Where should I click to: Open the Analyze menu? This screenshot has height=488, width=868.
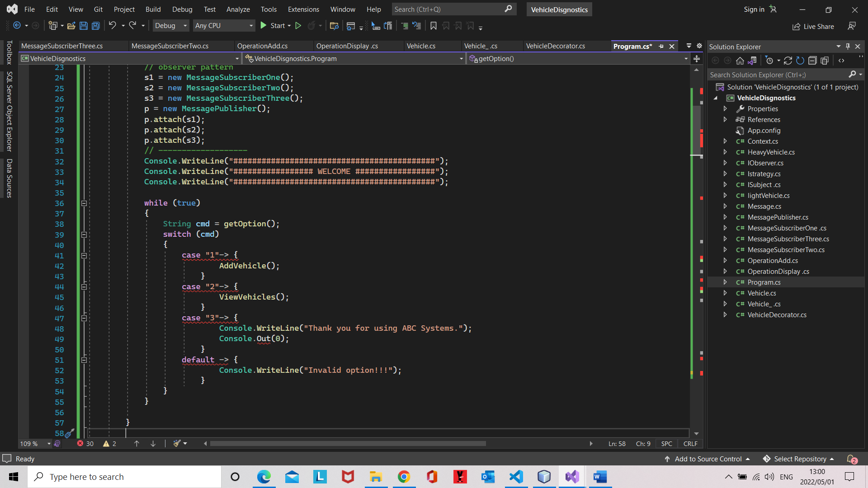coord(238,9)
